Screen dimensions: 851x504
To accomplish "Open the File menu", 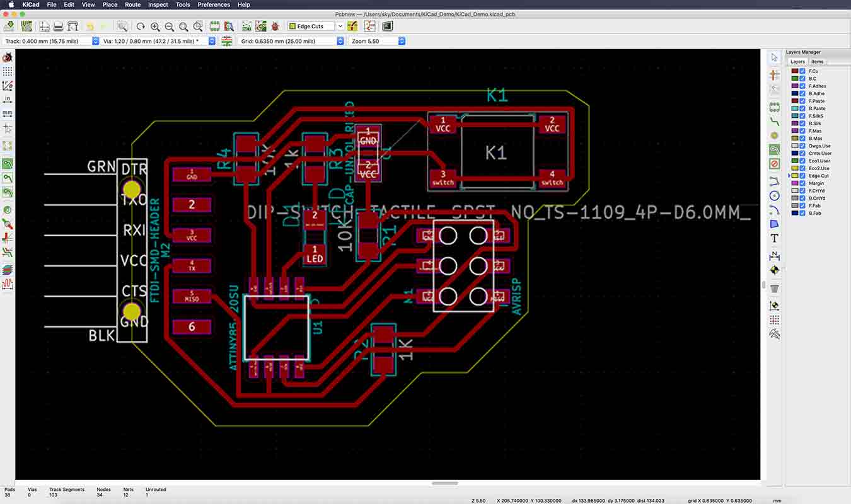I will (x=52, y=4).
